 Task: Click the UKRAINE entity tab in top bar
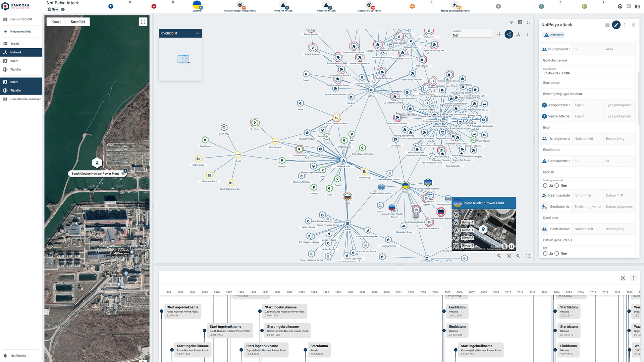(x=197, y=6)
